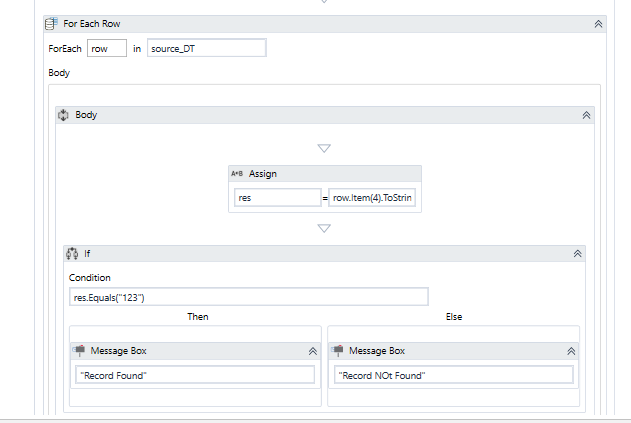Viewport: 631px width, 423px height.
Task: Collapse the If activity
Action: pos(577,254)
